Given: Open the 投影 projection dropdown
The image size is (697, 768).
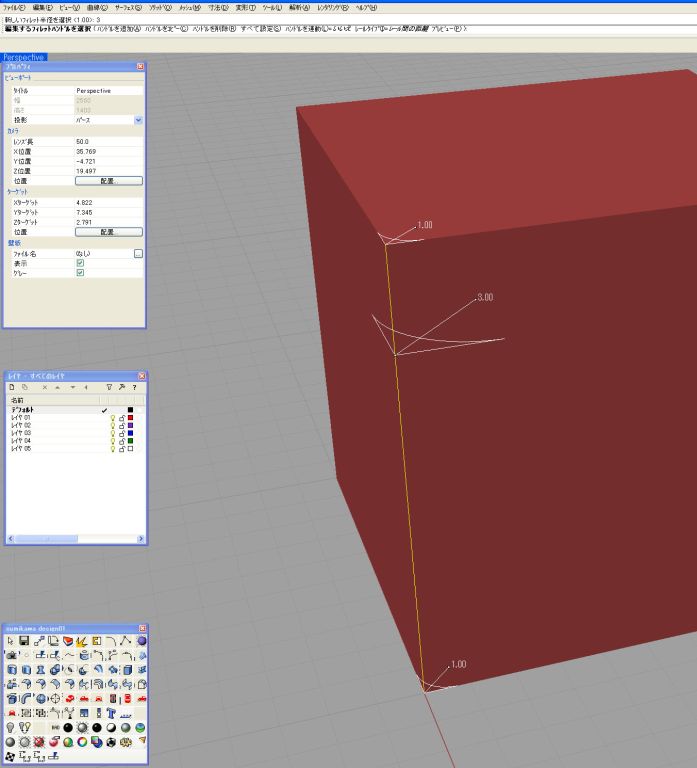Looking at the screenshot, I should tap(138, 120).
